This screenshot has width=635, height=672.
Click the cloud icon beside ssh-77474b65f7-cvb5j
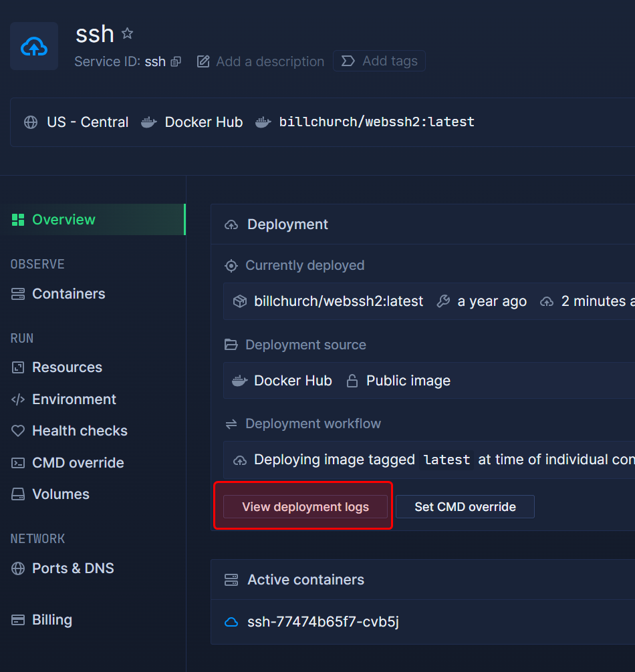(231, 622)
